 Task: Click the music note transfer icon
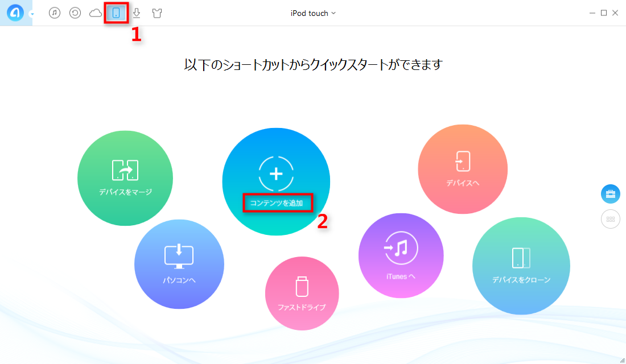click(x=401, y=248)
